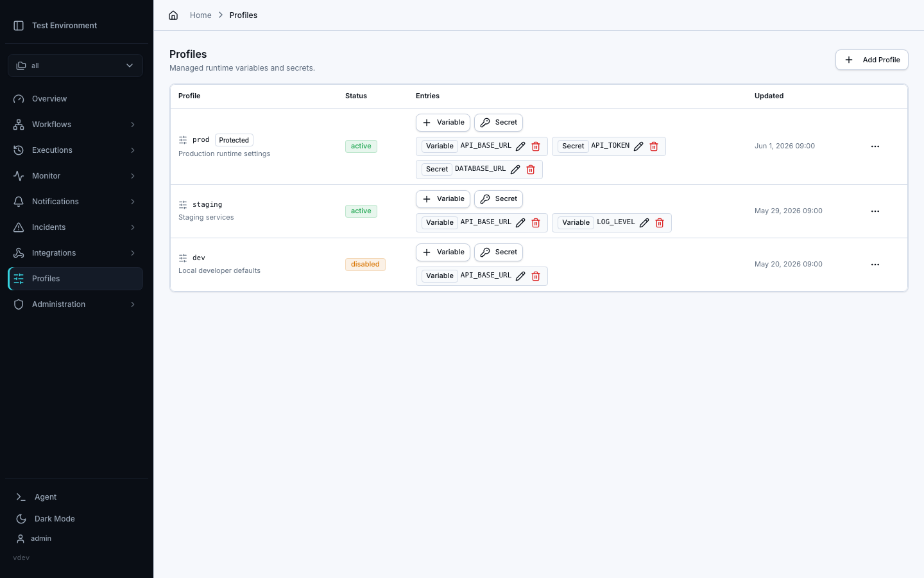Click the staging profile name

[x=207, y=205]
